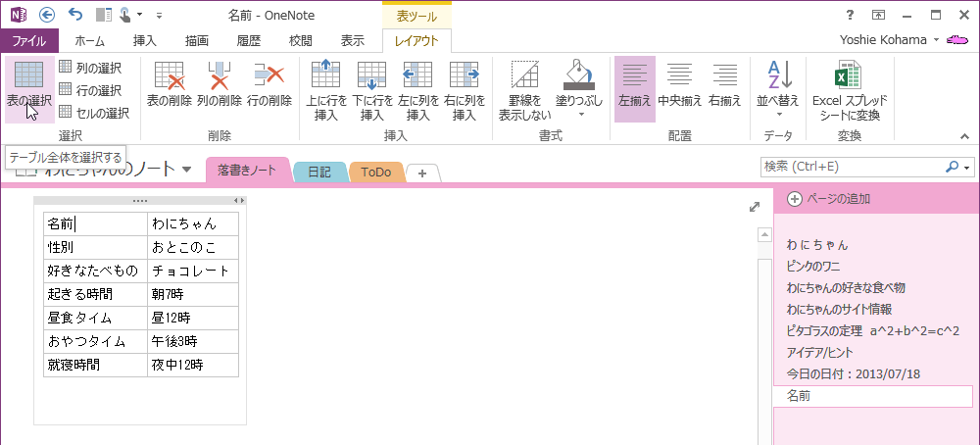Open the Help question mark
Image resolution: width=980 pixels, height=445 pixels.
(850, 15)
